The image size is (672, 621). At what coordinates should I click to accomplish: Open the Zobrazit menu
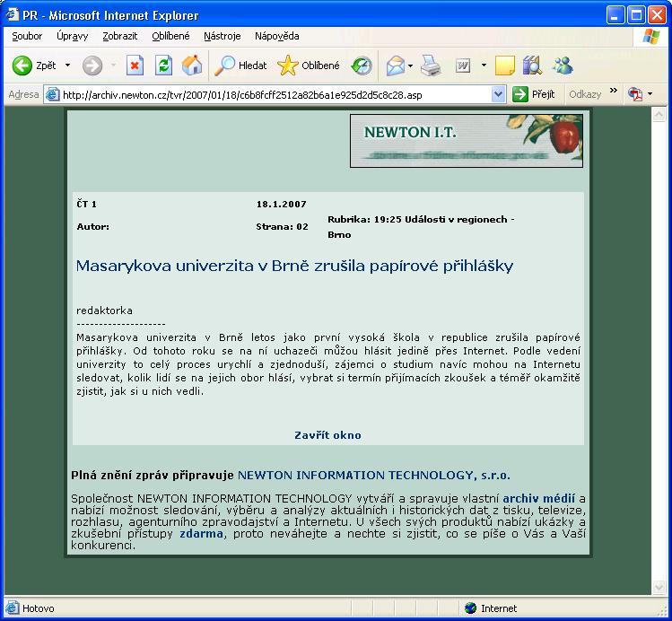coord(120,36)
